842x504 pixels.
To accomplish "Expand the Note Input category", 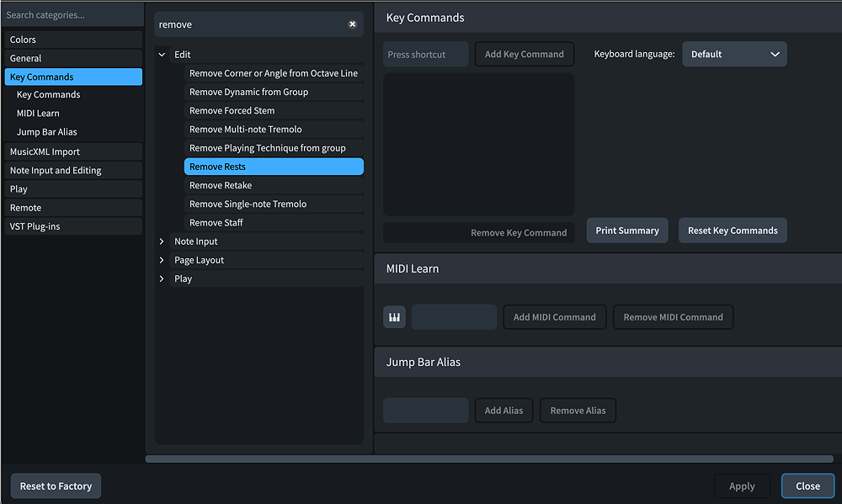I will (x=162, y=241).
